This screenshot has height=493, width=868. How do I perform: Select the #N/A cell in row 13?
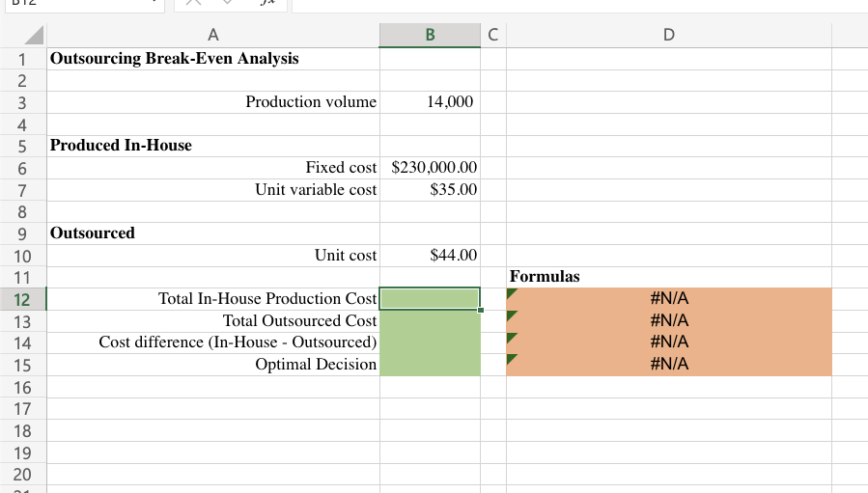(669, 321)
